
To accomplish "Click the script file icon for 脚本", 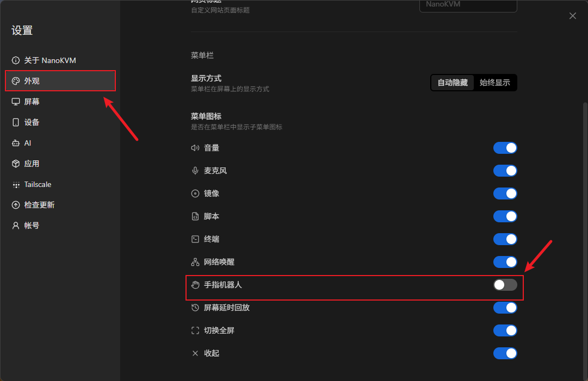I will (195, 216).
